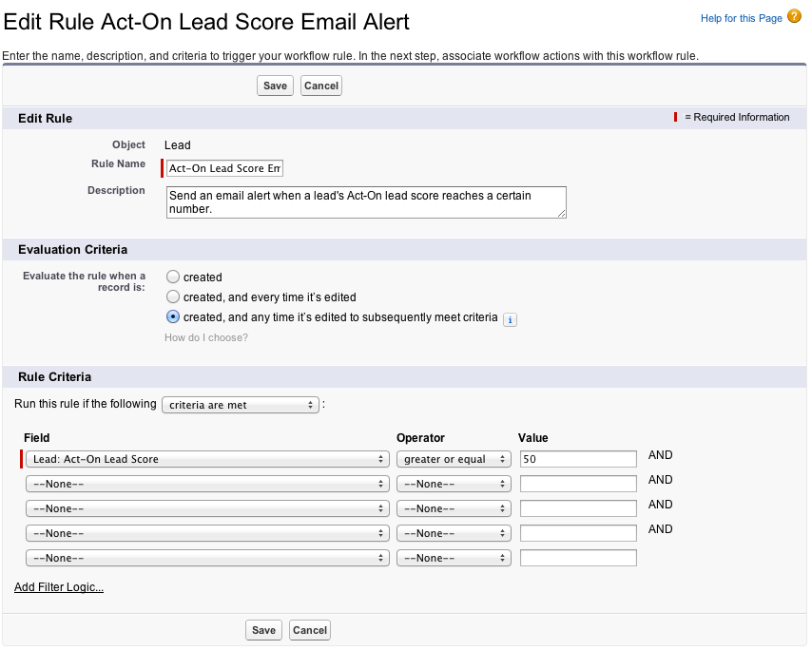This screenshot has width=812, height=650.
Task: Click the fifth row Value field
Action: click(x=578, y=558)
